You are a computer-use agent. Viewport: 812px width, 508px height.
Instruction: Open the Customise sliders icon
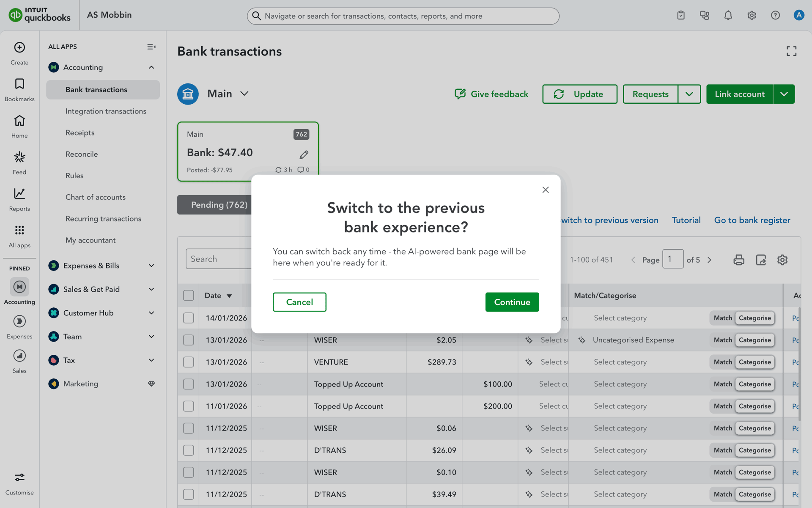coord(19,478)
